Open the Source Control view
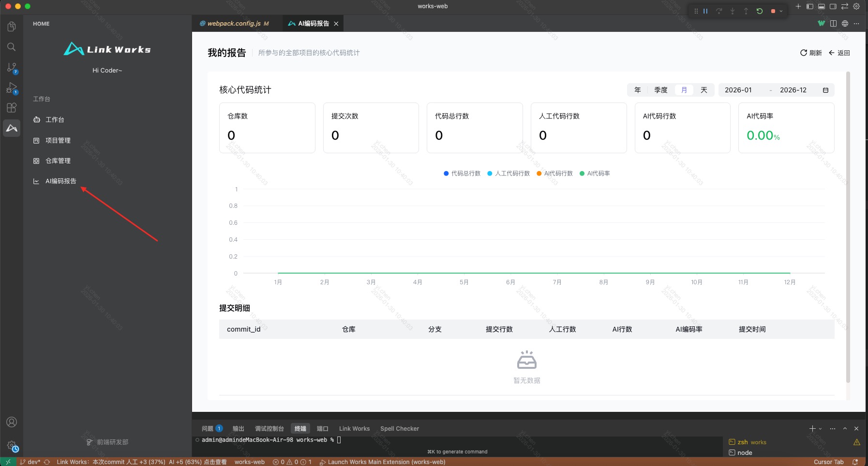This screenshot has height=466, width=868. 12,68
